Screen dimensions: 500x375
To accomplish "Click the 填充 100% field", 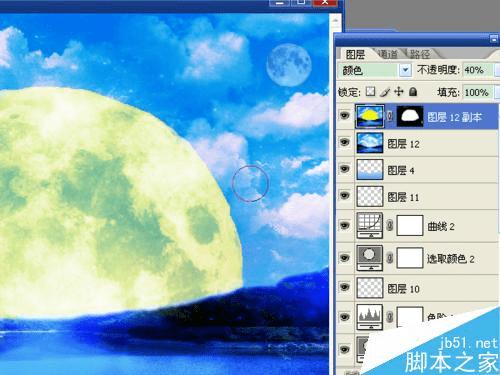I will pyautogui.click(x=477, y=92).
